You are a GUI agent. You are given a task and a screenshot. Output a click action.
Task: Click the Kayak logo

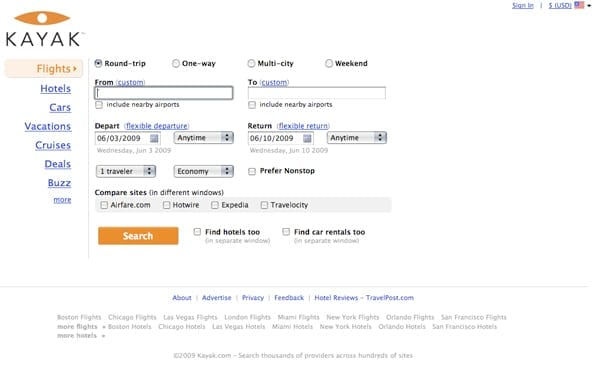click(x=43, y=29)
